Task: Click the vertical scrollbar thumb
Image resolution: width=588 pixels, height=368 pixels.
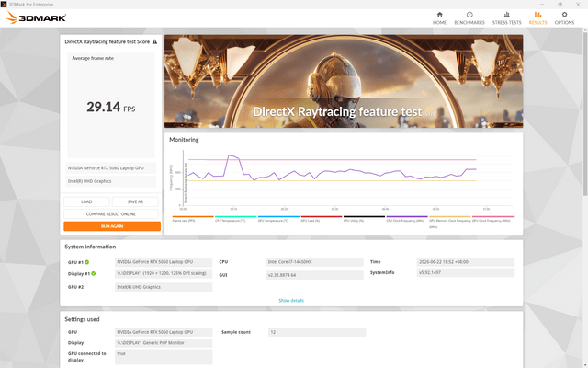Action: (585, 112)
